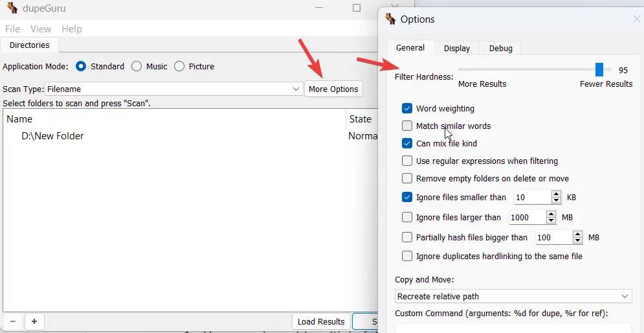Click the Filter Hardness slider track
This screenshot has height=333, width=644.
point(535,69)
